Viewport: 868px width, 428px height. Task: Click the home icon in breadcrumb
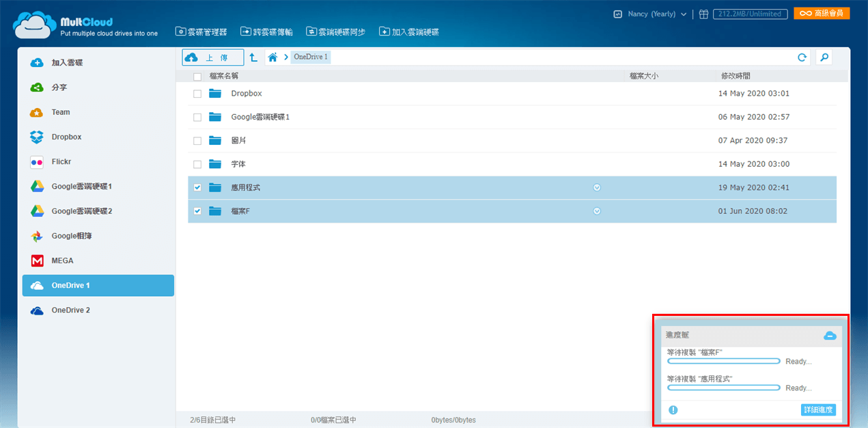coord(272,57)
